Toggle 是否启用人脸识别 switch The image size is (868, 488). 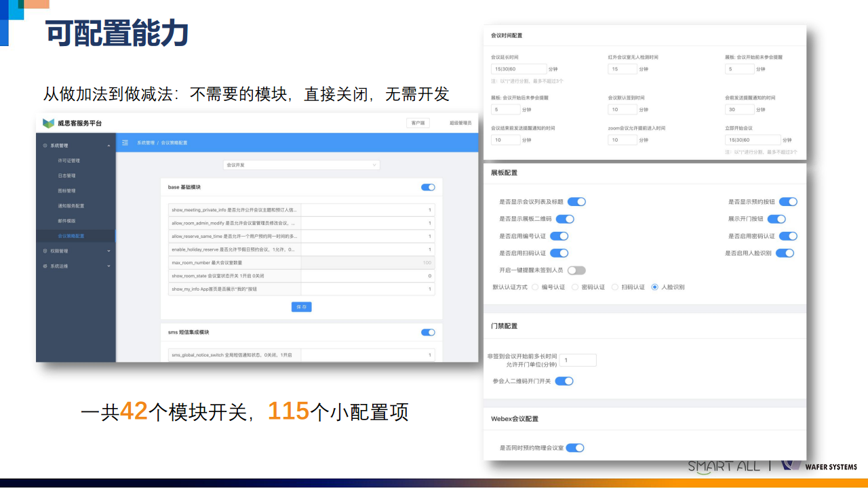point(785,253)
